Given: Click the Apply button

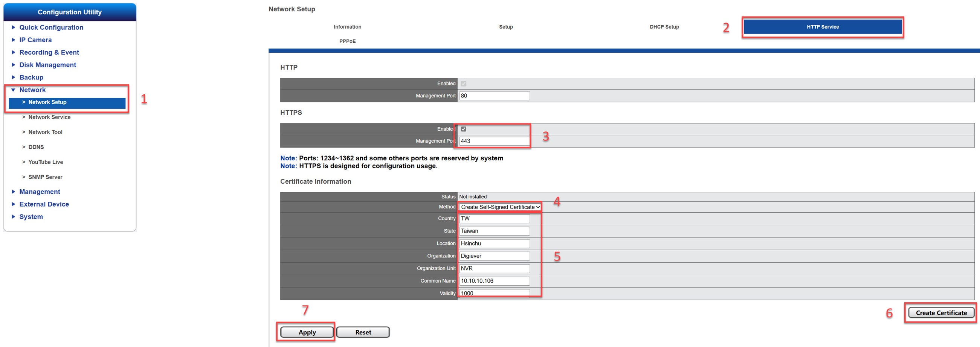Looking at the screenshot, I should (307, 332).
